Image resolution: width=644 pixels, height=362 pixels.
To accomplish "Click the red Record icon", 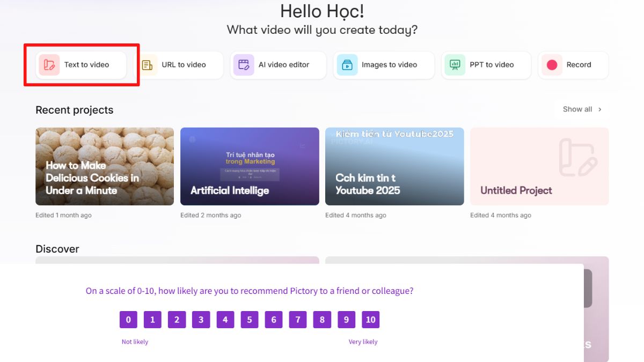I will 552,65.
